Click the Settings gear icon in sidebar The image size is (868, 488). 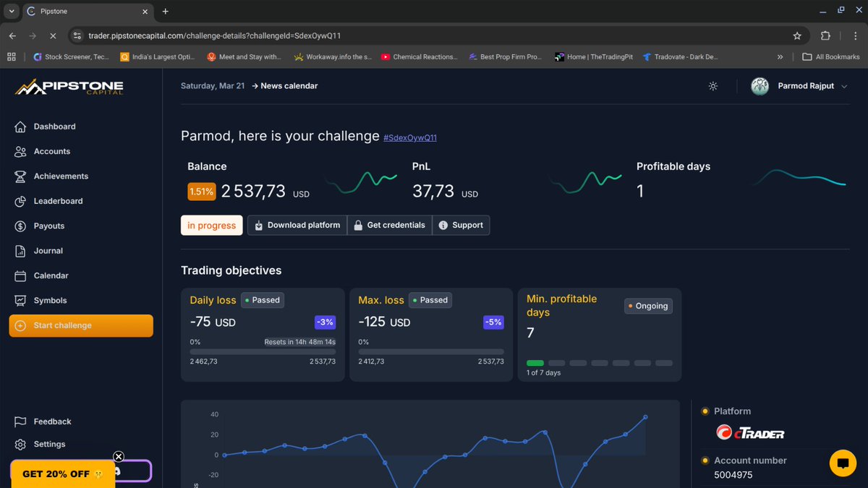pos(20,444)
